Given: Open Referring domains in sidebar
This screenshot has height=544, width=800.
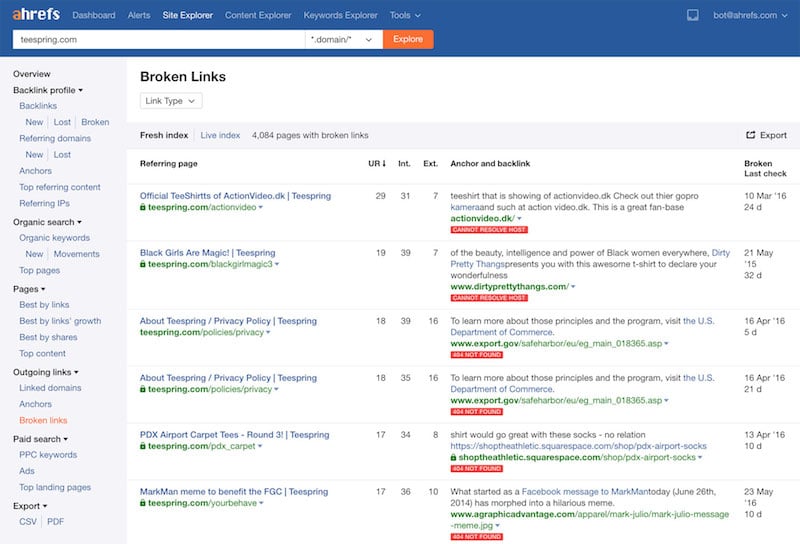Looking at the screenshot, I should click(55, 138).
